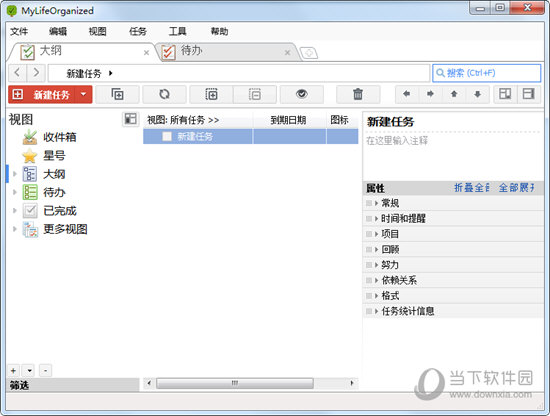Expand the 更多视图 sidebar tree node
Image resolution: width=550 pixels, height=416 pixels.
click(x=15, y=229)
